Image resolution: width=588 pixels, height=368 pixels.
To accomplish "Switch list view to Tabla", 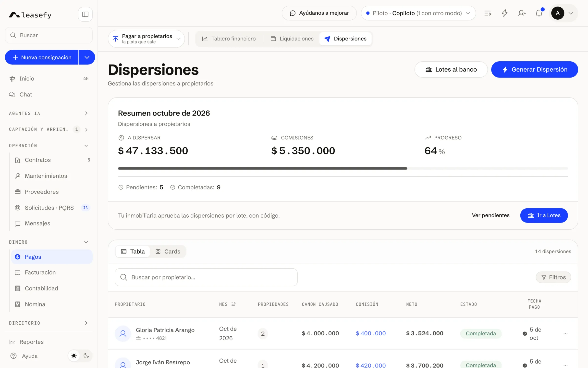I will (133, 252).
